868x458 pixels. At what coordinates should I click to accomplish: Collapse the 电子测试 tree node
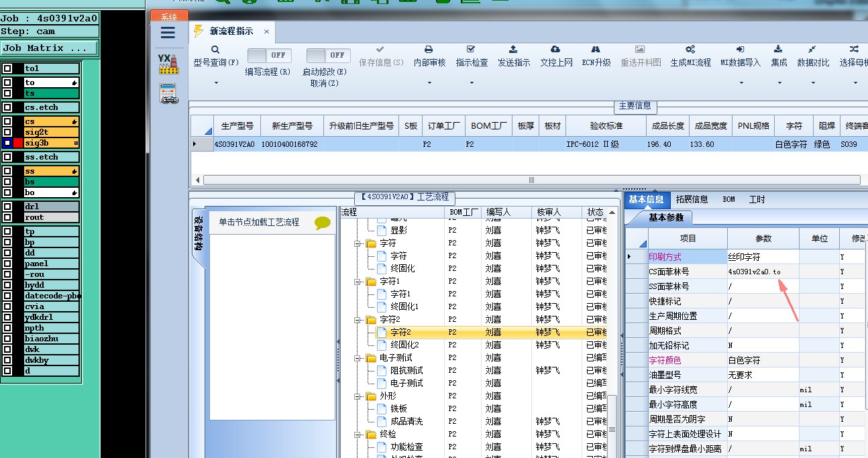[358, 358]
